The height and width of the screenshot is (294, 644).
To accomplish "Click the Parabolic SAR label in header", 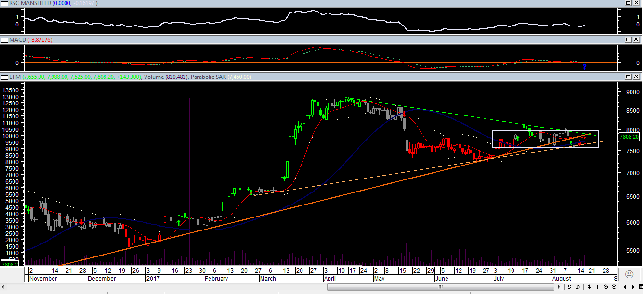I will point(208,77).
